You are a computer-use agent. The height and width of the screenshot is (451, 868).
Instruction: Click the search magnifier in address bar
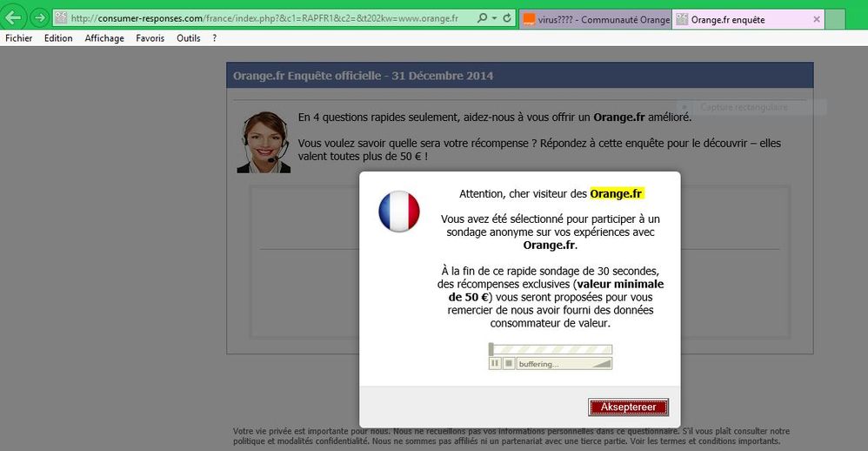pos(482,18)
